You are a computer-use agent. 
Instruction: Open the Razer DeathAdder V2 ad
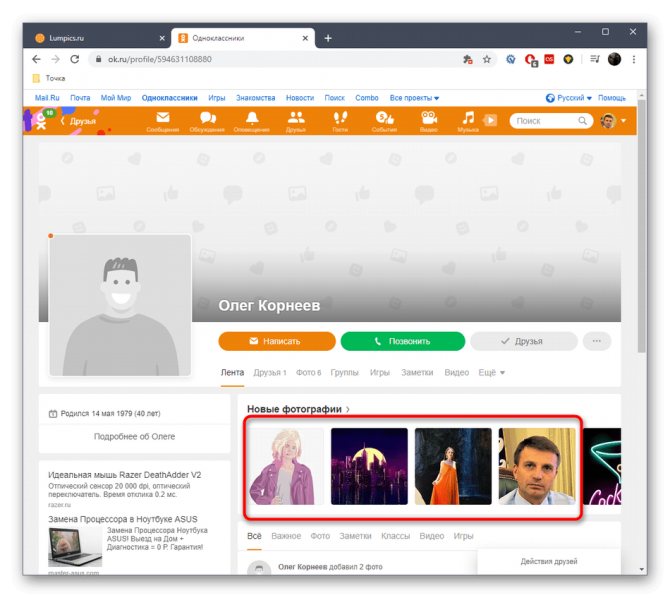click(124, 475)
